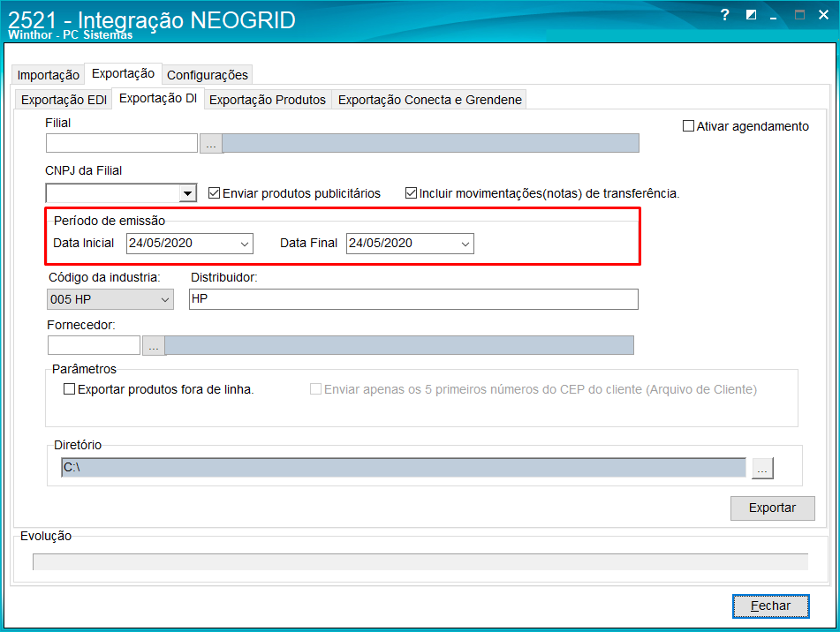This screenshot has height=632, width=840.
Task: Select the Exportação DI subtab
Action: tap(158, 99)
